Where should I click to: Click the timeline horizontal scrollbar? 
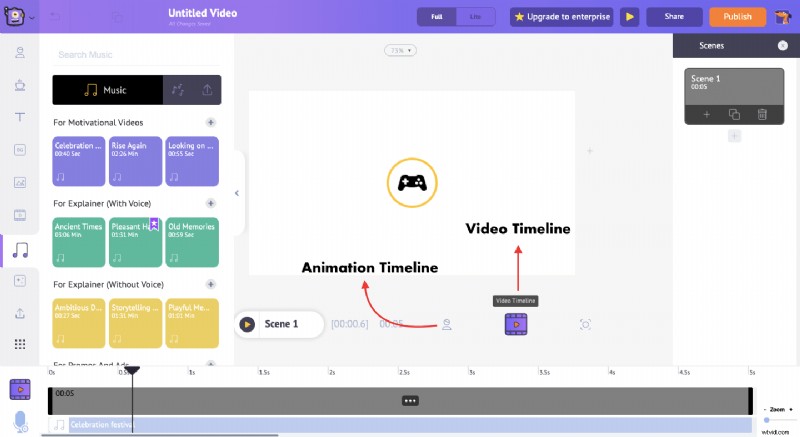tap(160, 435)
